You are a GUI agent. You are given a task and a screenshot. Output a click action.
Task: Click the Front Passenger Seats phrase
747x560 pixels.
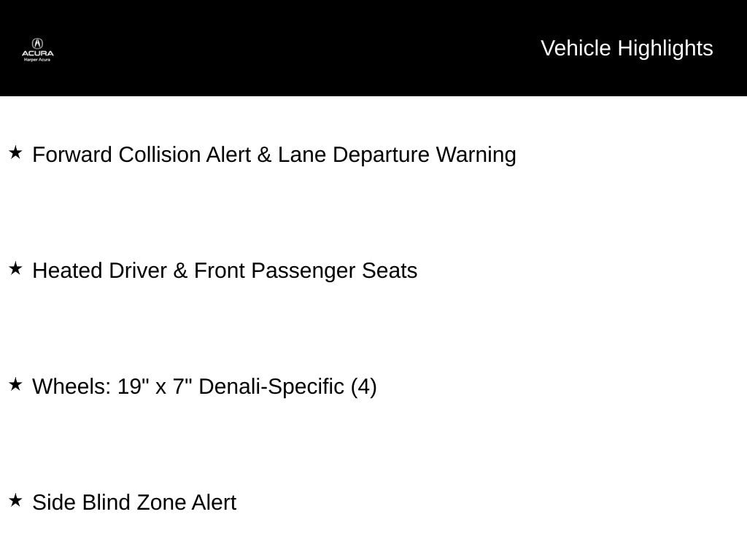(306, 271)
